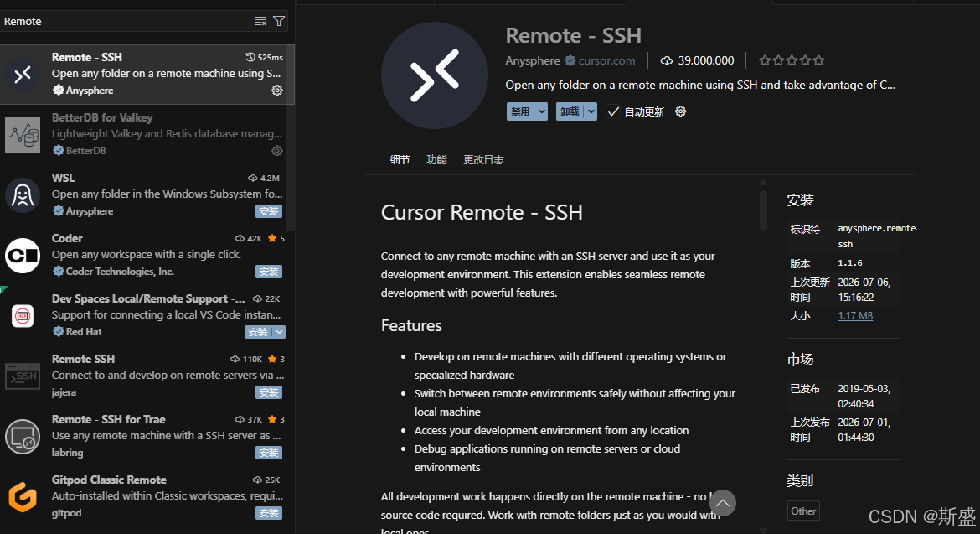Click the readme scrollbar thumb
Viewport: 980px width, 534px height.
coord(763,210)
